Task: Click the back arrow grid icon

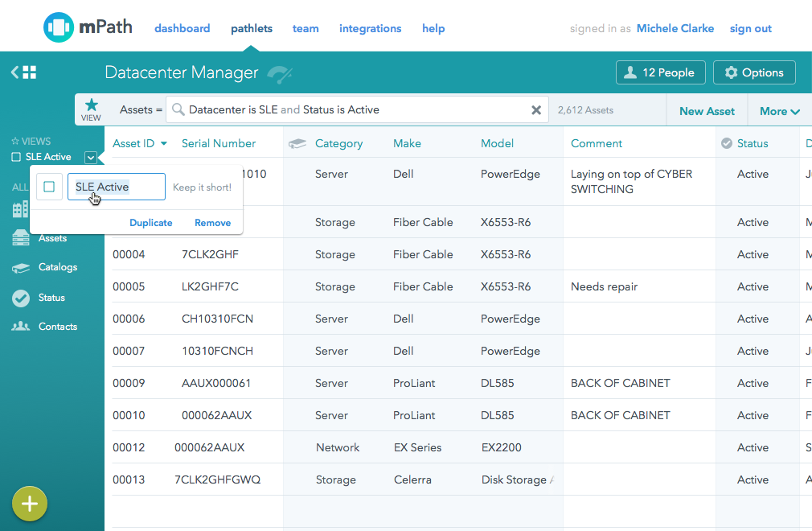Action: 23,72
